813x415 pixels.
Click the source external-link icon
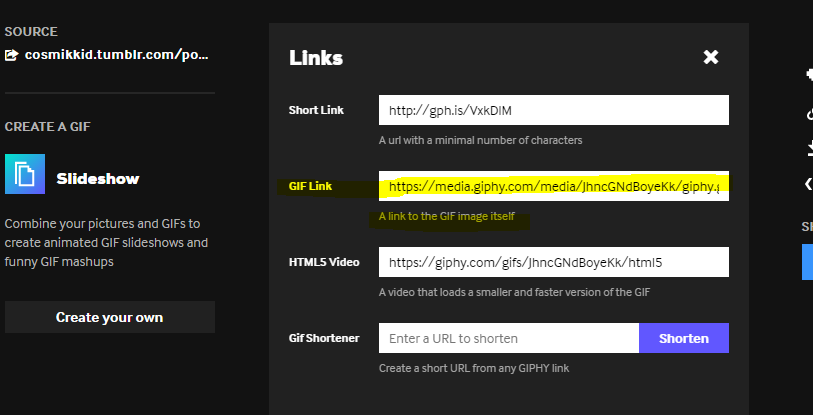tap(11, 55)
